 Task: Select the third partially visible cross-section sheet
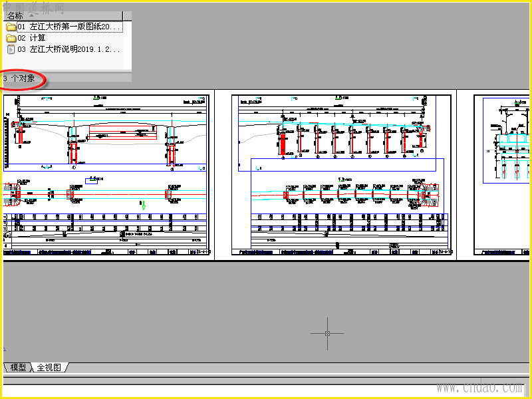pyautogui.click(x=501, y=175)
